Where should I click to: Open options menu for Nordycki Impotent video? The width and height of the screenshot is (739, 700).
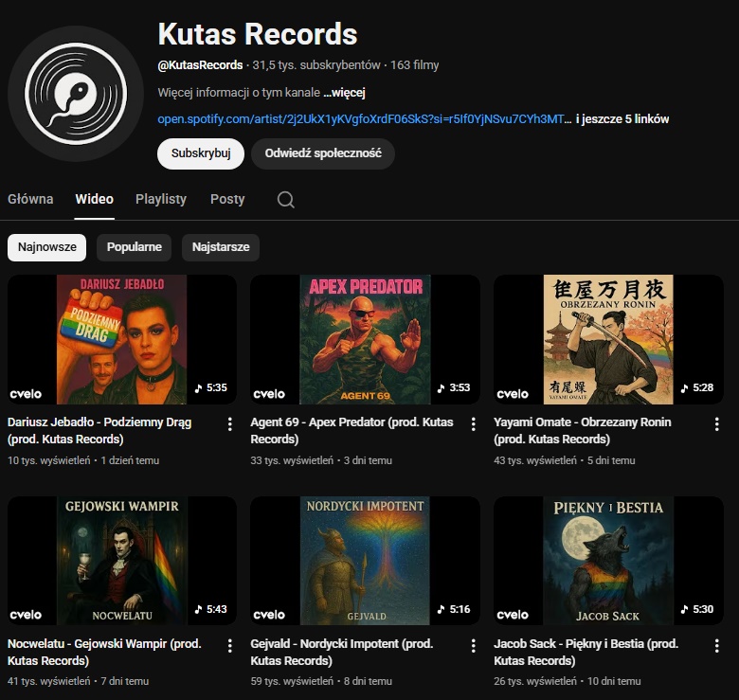pos(473,646)
